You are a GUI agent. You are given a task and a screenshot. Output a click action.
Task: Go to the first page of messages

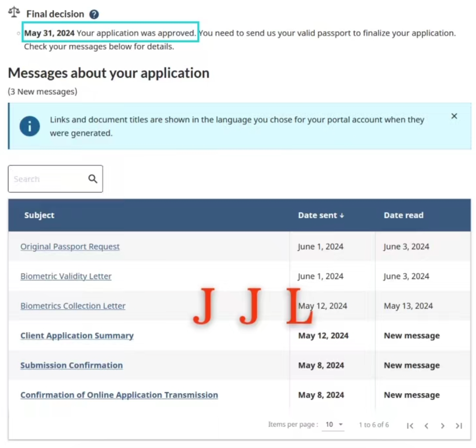410,425
